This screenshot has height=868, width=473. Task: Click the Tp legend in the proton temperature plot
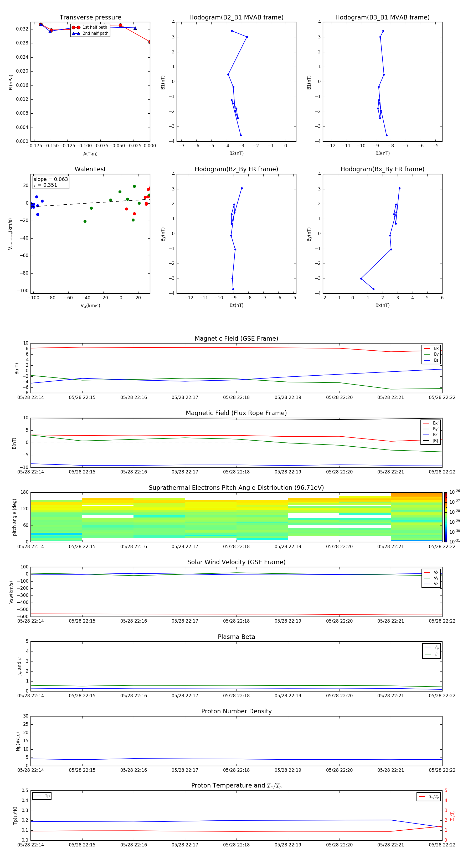click(42, 796)
